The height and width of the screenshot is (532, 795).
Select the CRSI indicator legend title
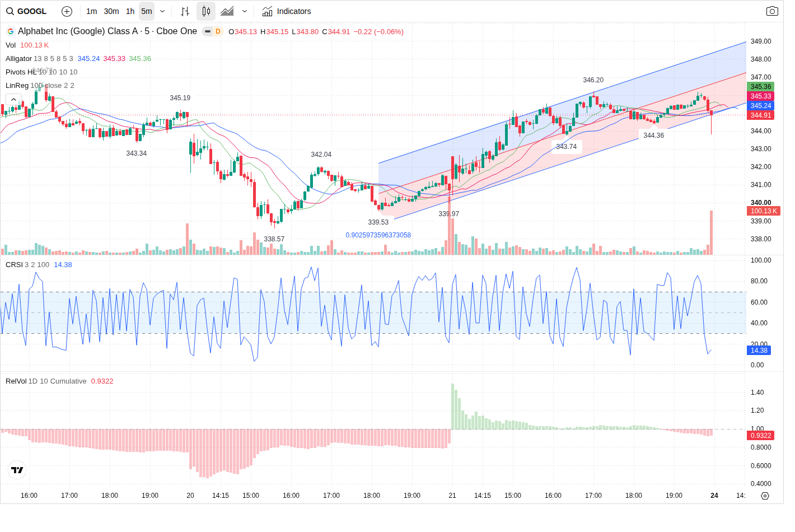[14, 265]
